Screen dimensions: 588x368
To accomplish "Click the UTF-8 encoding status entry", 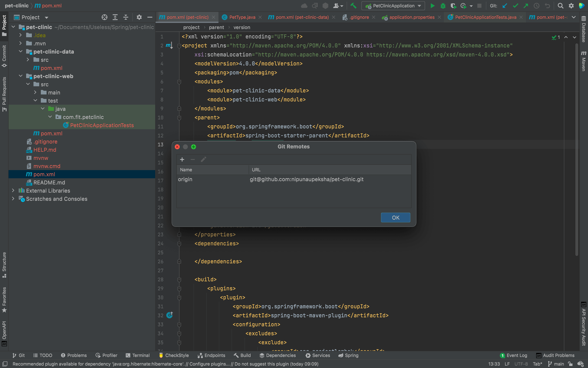I will click(x=521, y=364).
